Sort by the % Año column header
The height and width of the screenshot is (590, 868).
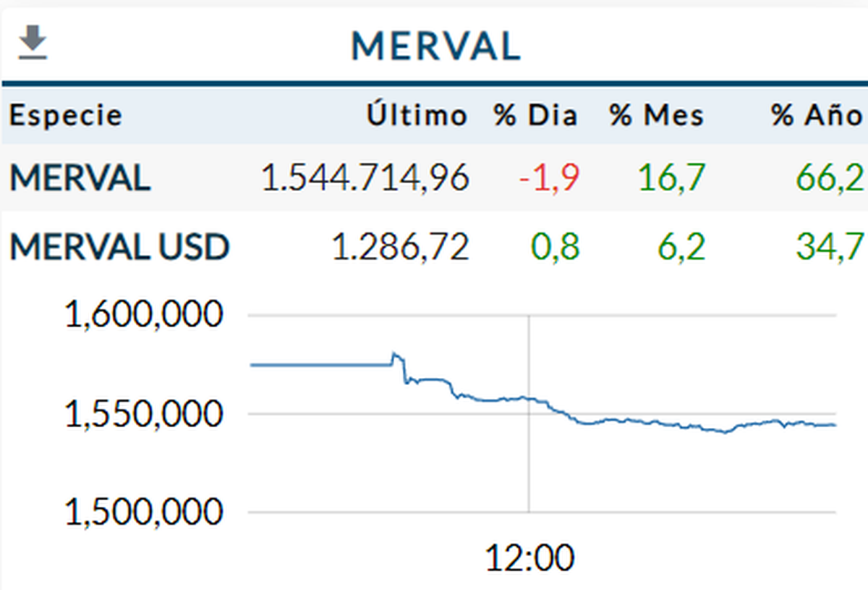click(817, 116)
